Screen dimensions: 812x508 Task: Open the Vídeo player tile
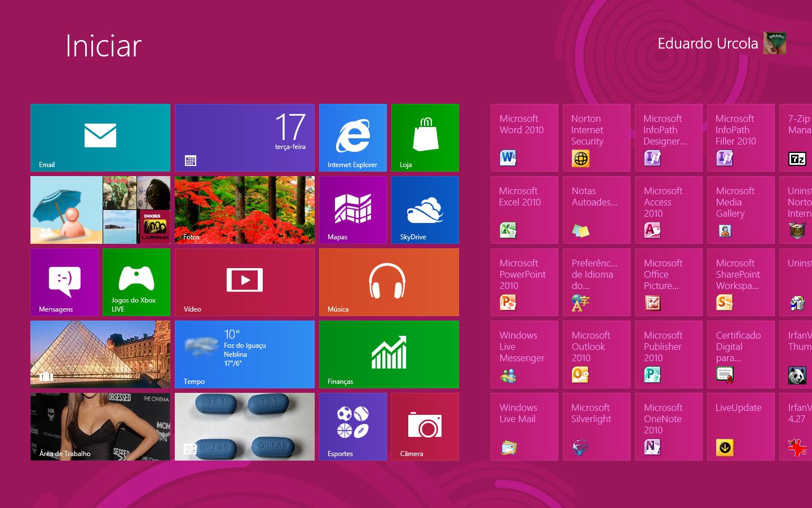click(244, 282)
